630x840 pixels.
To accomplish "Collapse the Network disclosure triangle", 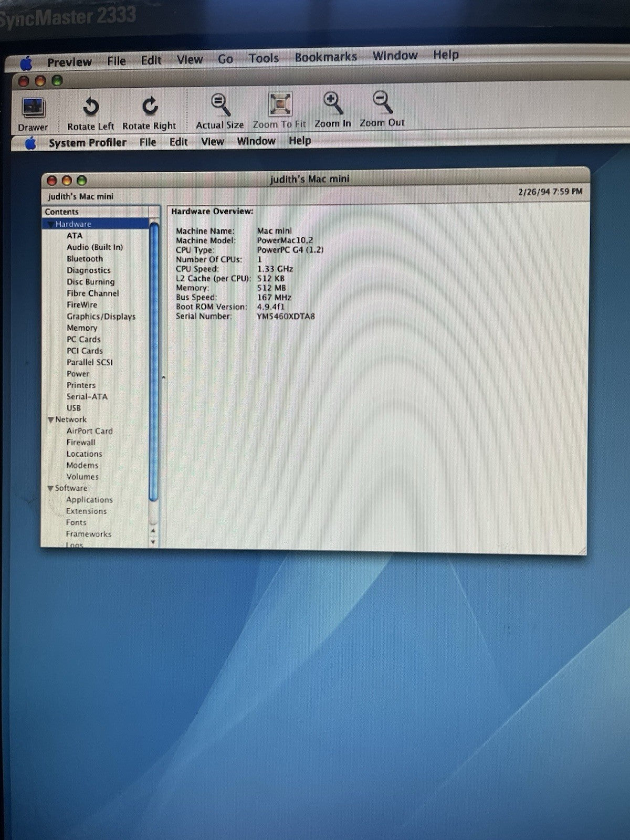I will click(50, 419).
